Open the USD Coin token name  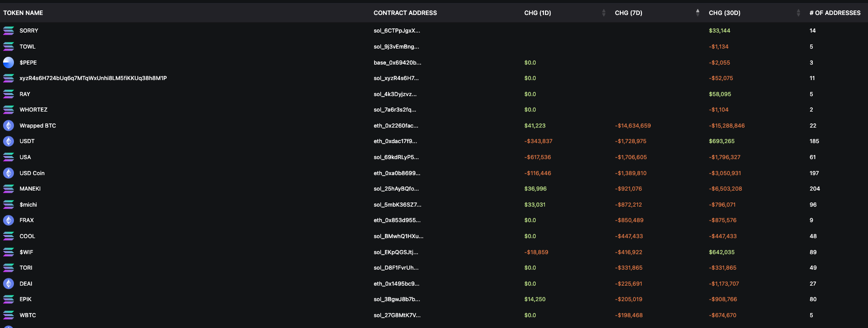(32, 173)
